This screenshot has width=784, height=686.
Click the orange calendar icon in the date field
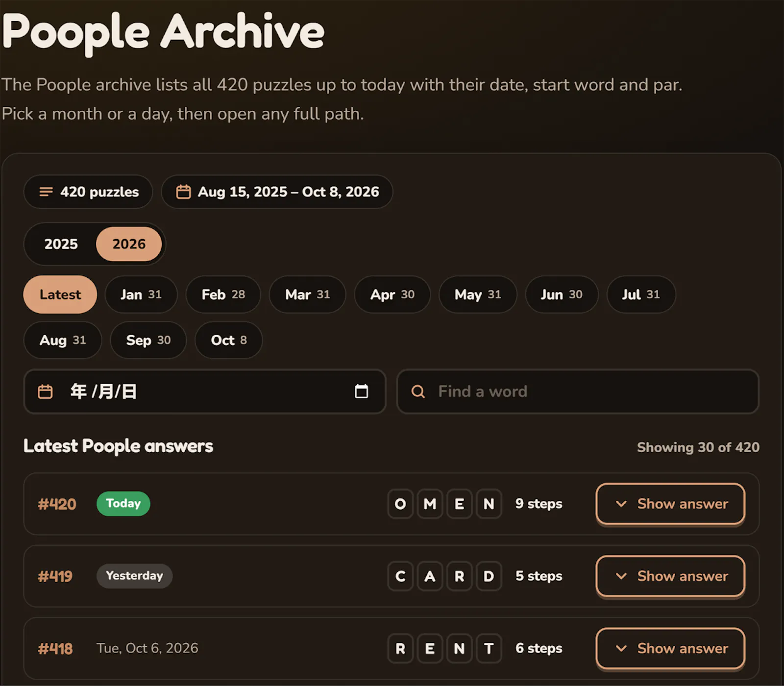click(45, 392)
